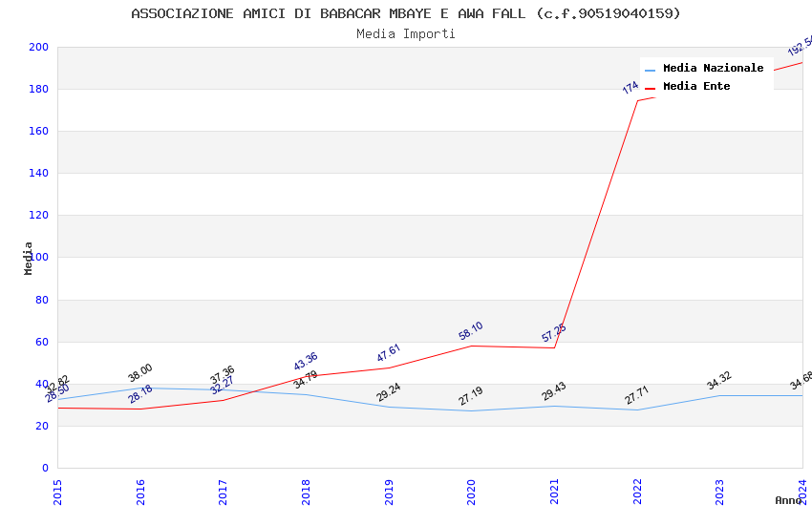Image resolution: width=812 pixels, height=525 pixels.
Task: Click the 2015 x-axis year label
Action: [x=57, y=492]
